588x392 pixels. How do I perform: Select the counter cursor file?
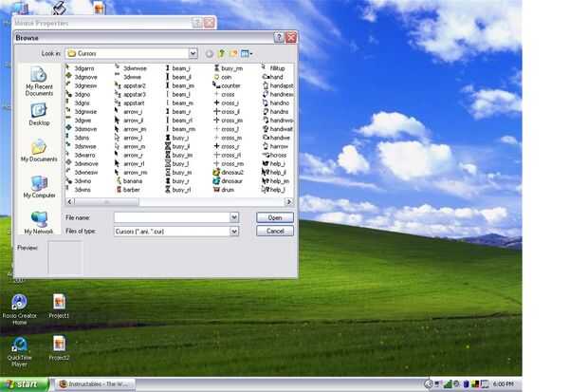coord(227,85)
